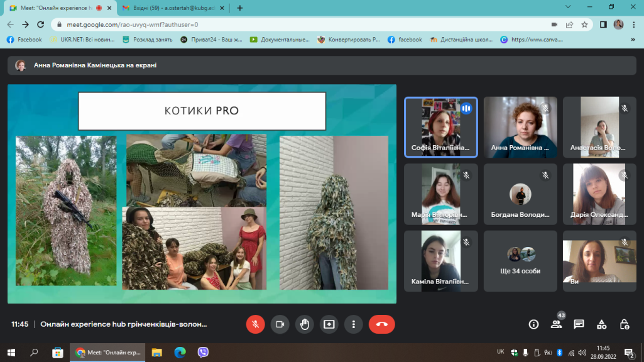Open host controls lock icon
This screenshot has height=362, width=644.
[x=624, y=324]
